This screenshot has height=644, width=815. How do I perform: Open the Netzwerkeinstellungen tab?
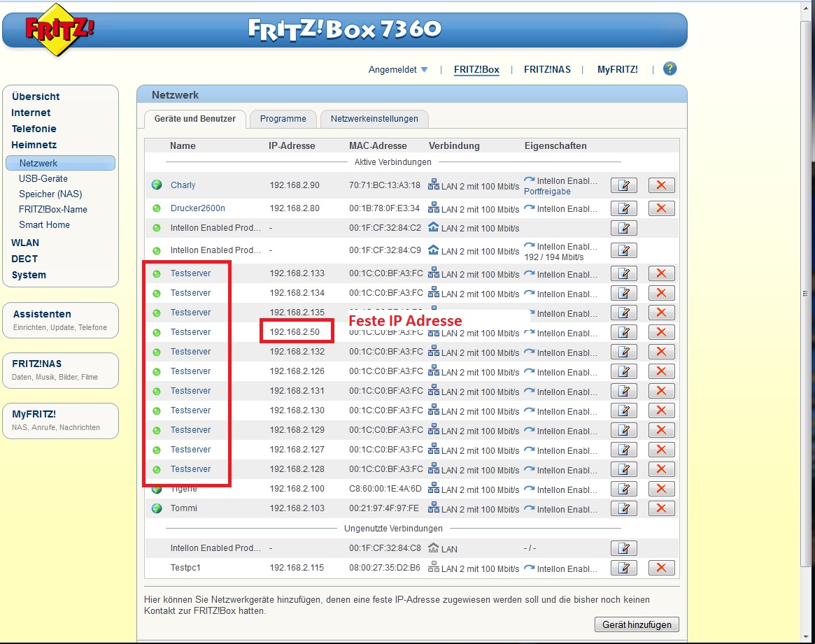click(x=374, y=119)
